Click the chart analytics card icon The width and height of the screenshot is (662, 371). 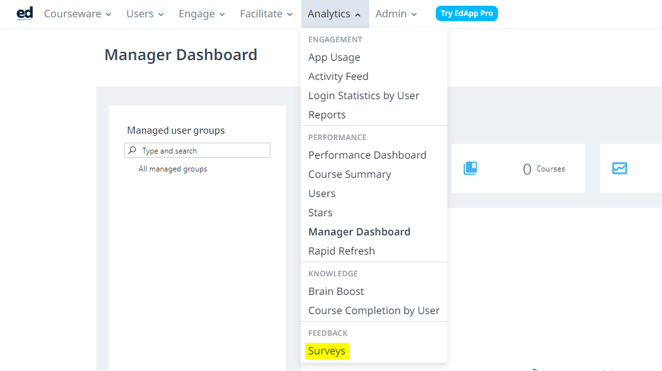coord(619,168)
